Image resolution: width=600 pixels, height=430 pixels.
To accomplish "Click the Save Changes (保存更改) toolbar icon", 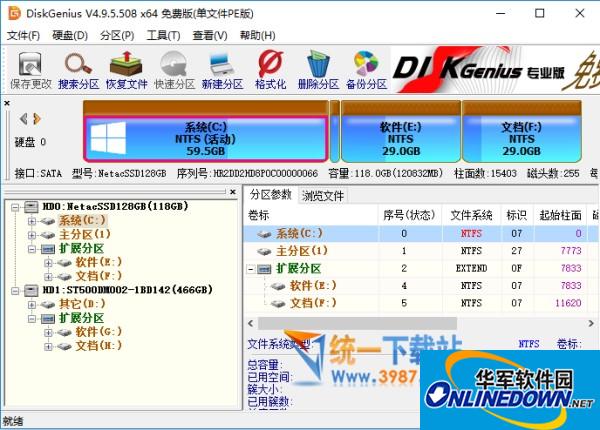I will [x=31, y=71].
